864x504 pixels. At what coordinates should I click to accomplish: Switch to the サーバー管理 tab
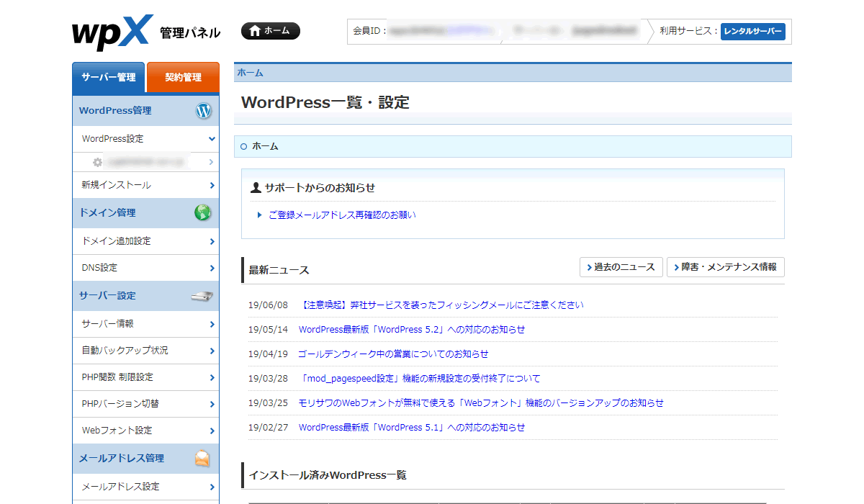[109, 78]
